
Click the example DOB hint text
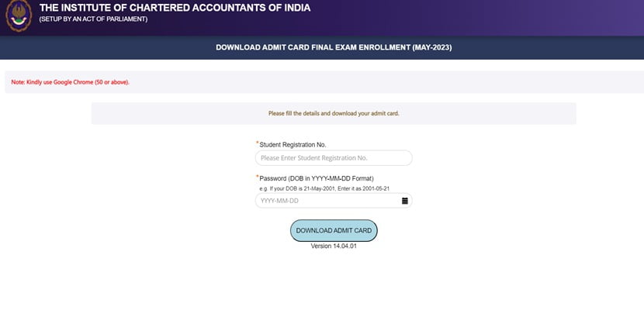point(324,188)
